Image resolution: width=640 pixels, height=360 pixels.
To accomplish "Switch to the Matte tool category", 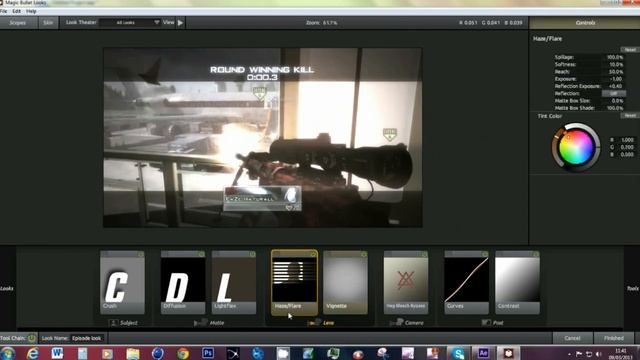I will (x=210, y=323).
